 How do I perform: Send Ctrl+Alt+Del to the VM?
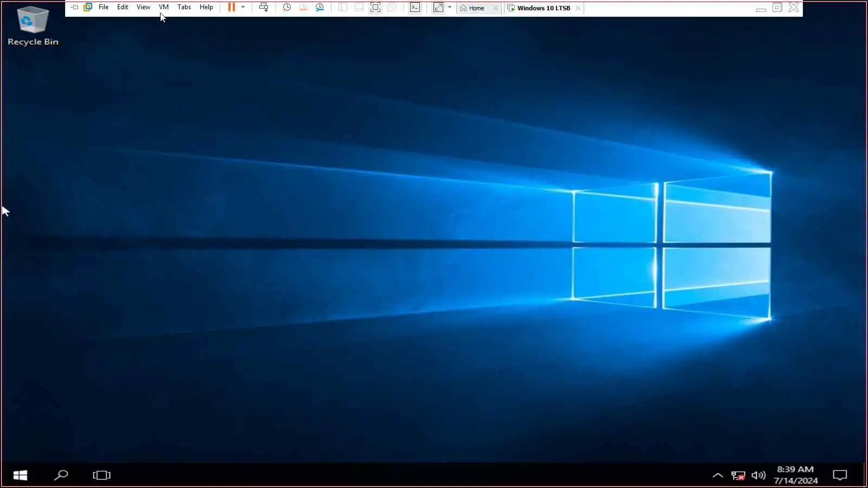264,7
